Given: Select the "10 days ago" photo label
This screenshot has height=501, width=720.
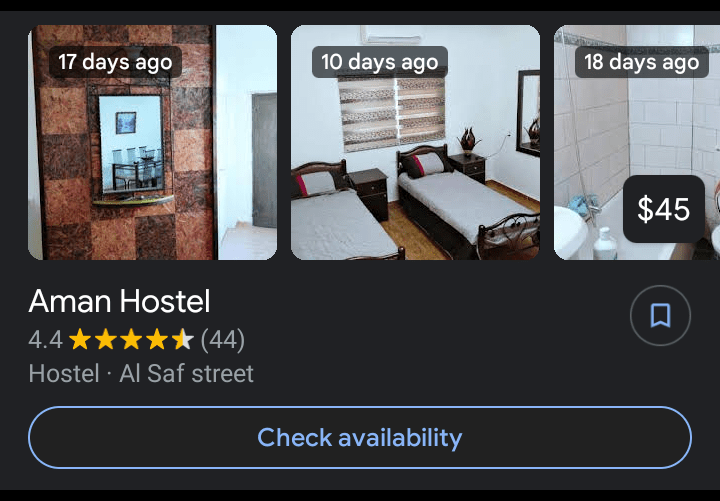Looking at the screenshot, I should pos(379,62).
